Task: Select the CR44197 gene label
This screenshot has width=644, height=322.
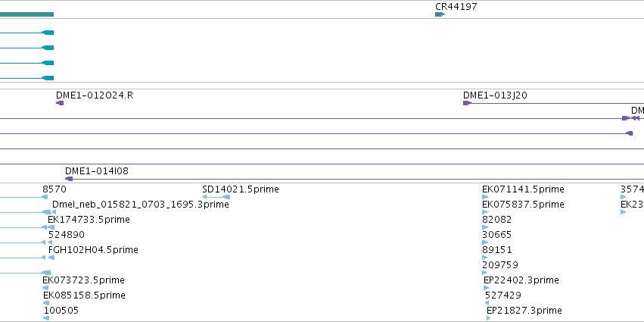Action: [x=456, y=7]
